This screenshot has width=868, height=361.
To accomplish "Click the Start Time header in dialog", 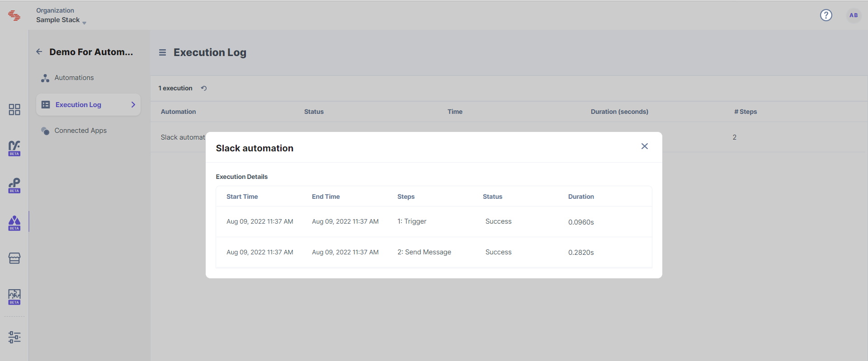I will coord(242,197).
